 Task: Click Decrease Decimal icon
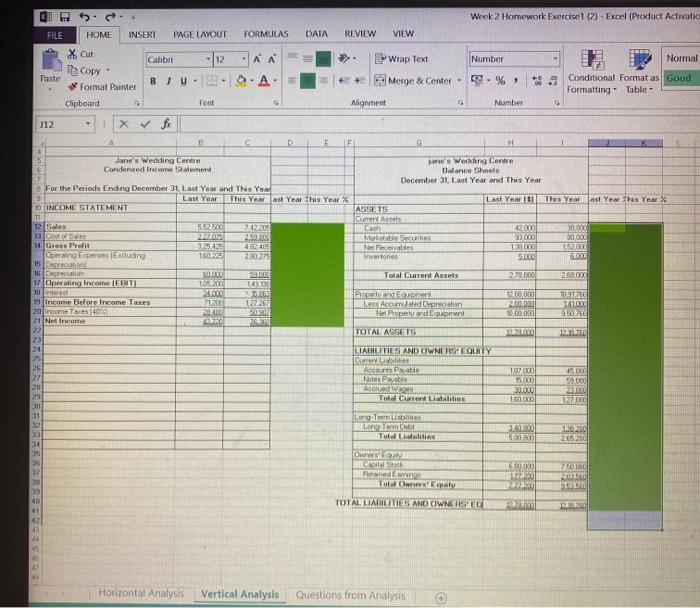click(x=553, y=80)
